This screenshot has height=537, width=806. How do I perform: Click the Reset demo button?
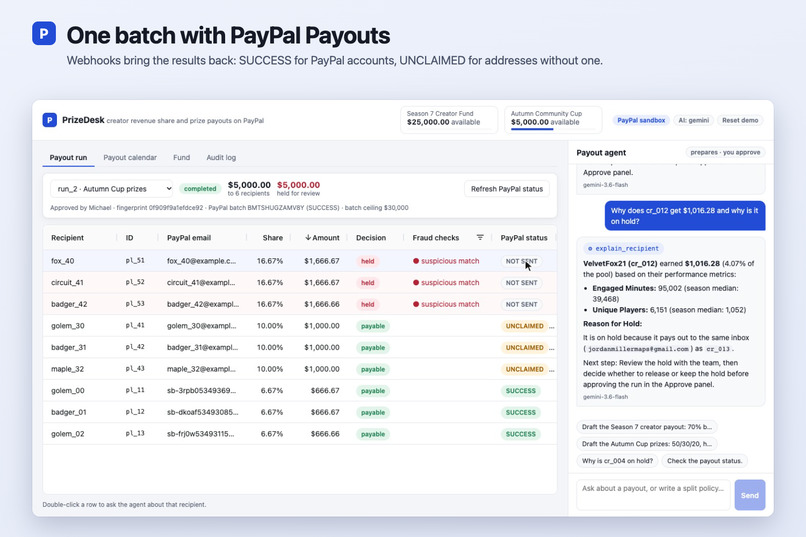pos(740,120)
